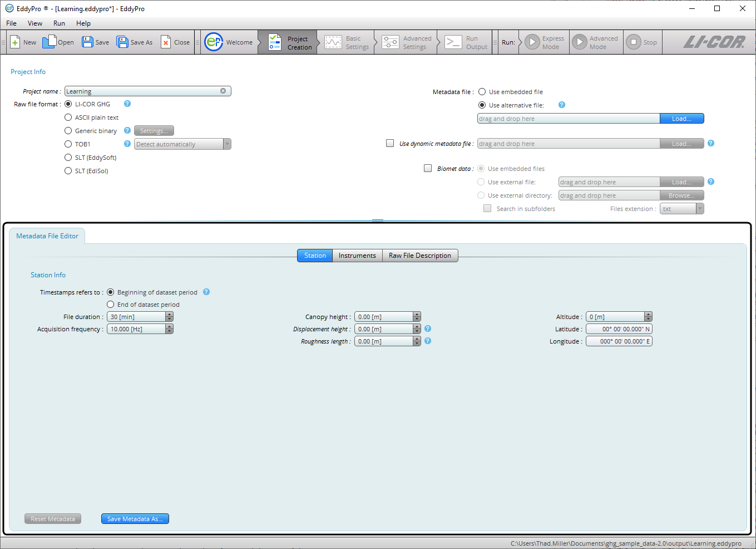Load an alternative metadata file
The image size is (756, 549).
(x=682, y=119)
